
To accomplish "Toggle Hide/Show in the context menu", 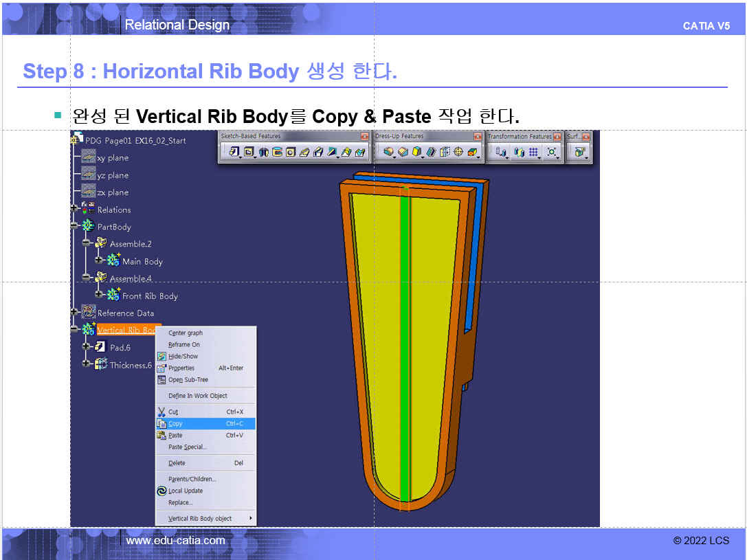I will click(x=183, y=356).
